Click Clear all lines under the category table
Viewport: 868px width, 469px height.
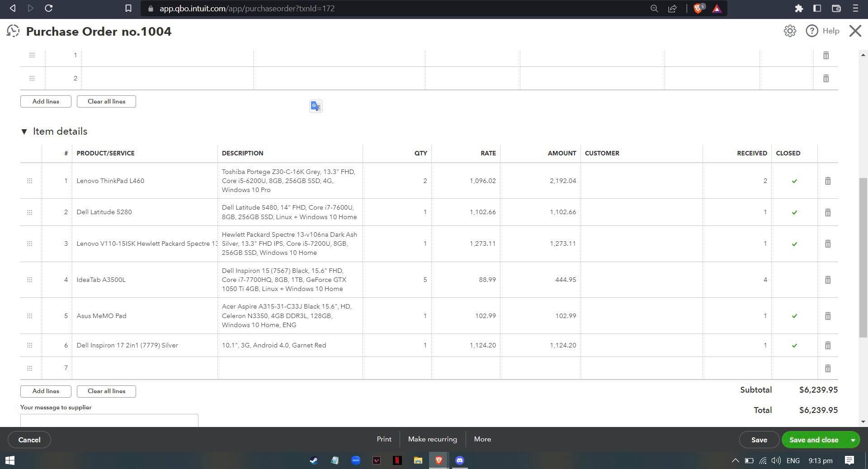pyautogui.click(x=106, y=101)
